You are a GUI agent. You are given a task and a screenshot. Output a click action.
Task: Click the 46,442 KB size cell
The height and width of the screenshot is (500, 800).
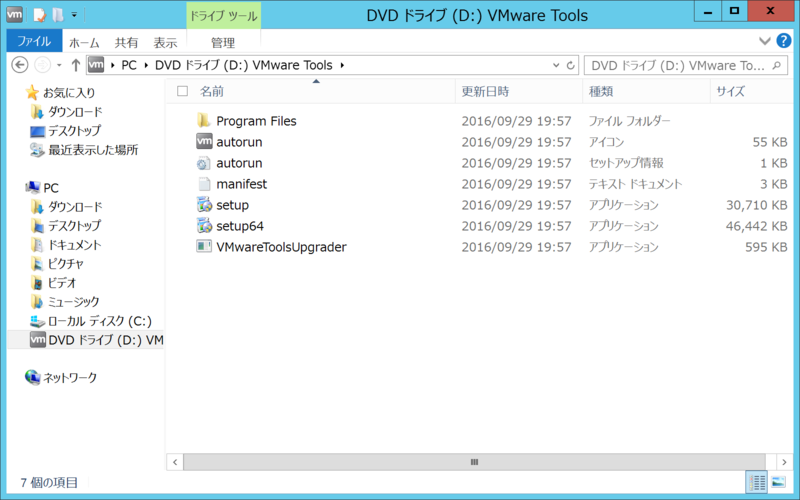pos(756,226)
